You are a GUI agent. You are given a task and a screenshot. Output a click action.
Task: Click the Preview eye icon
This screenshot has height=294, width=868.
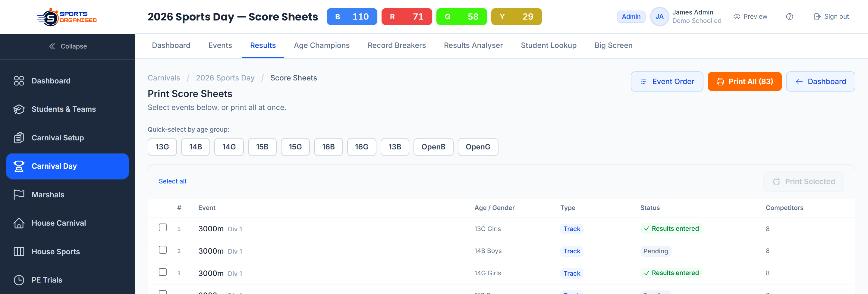[x=737, y=17]
